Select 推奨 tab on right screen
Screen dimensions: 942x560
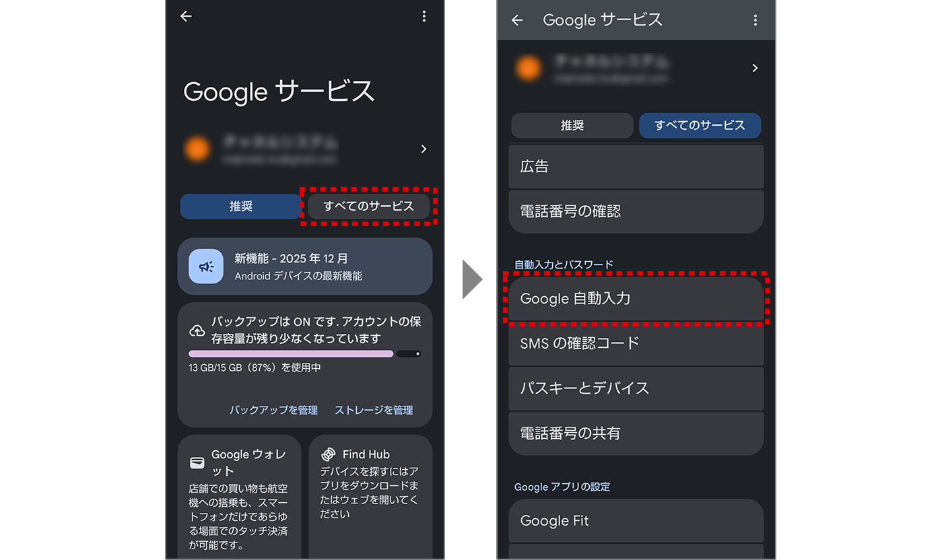coord(572,126)
